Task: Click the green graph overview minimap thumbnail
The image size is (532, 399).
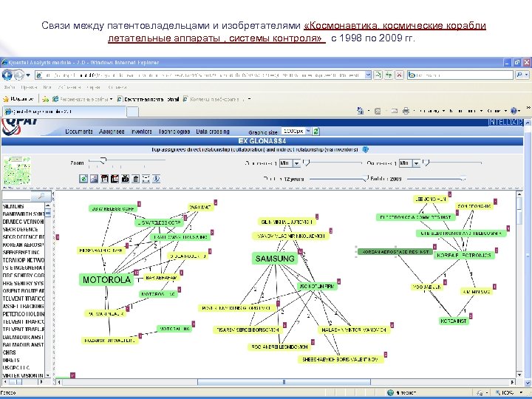Action: pos(17,171)
